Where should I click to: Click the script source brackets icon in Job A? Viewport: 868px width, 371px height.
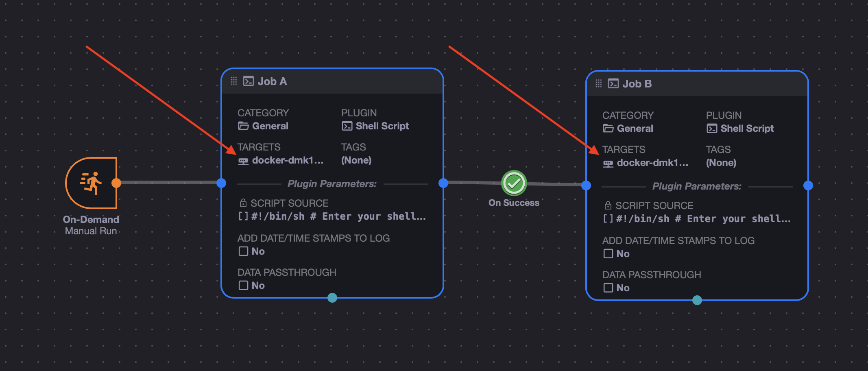click(243, 216)
